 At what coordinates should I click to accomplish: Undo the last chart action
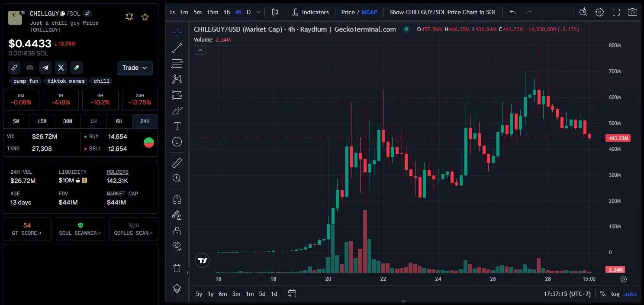[513, 12]
